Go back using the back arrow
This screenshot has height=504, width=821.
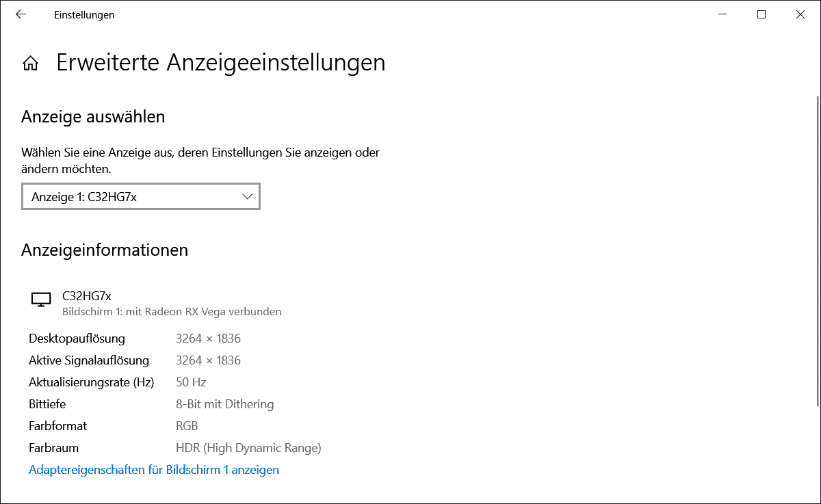pyautogui.click(x=21, y=14)
